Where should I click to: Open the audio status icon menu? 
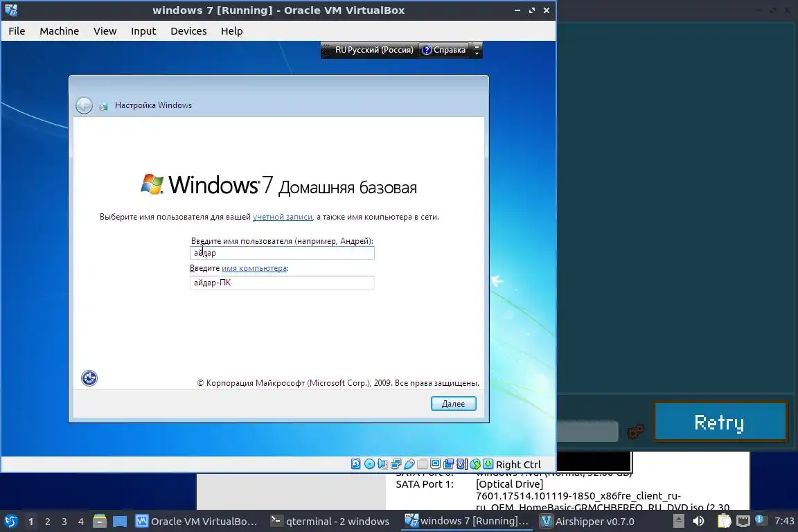click(x=382, y=464)
